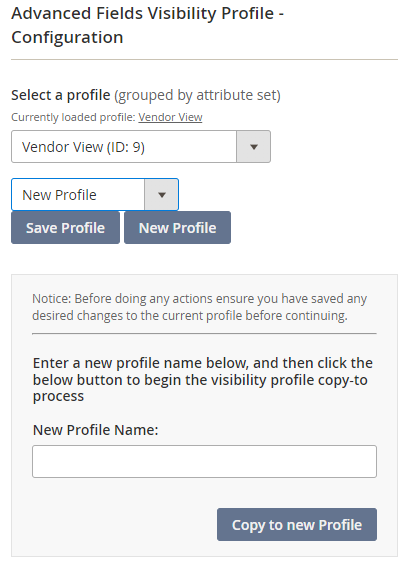Click the gray copy-profile panel background
Screen dimensions: 409x565
pyautogui.click(x=204, y=415)
